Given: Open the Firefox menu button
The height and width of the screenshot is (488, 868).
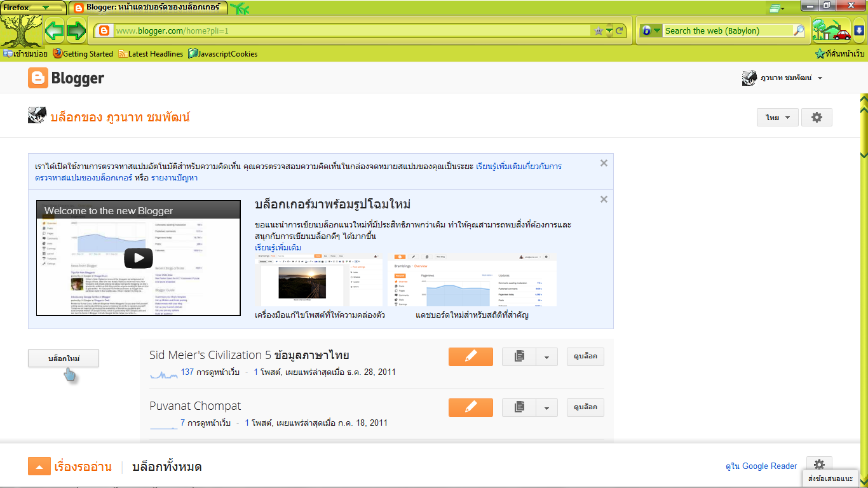Looking at the screenshot, I should [33, 7].
